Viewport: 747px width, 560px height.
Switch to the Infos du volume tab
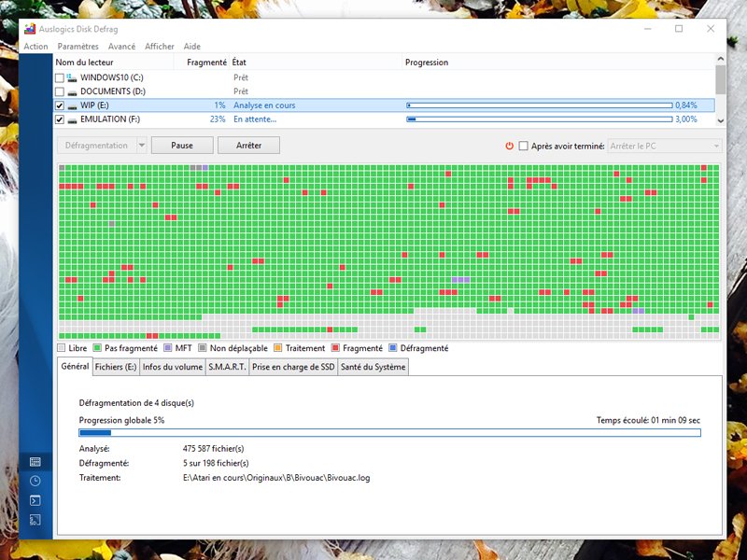coord(173,367)
